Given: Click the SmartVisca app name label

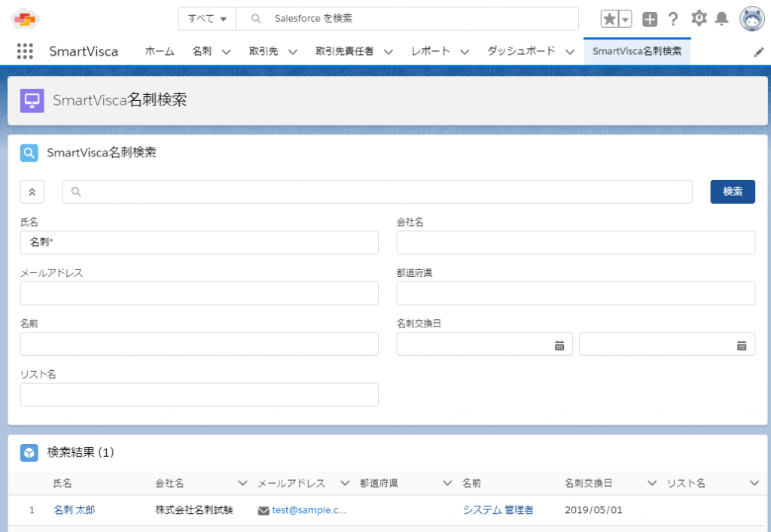Looking at the screenshot, I should (x=84, y=52).
